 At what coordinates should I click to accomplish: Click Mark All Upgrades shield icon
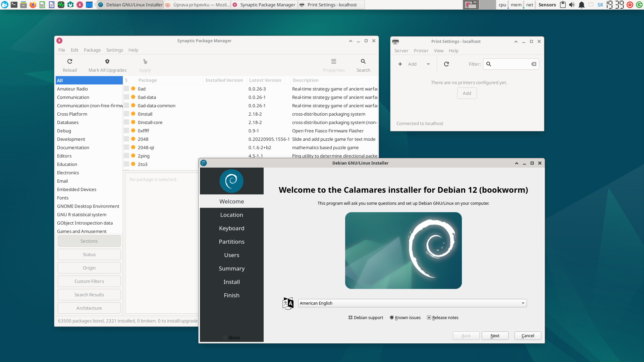107,61
